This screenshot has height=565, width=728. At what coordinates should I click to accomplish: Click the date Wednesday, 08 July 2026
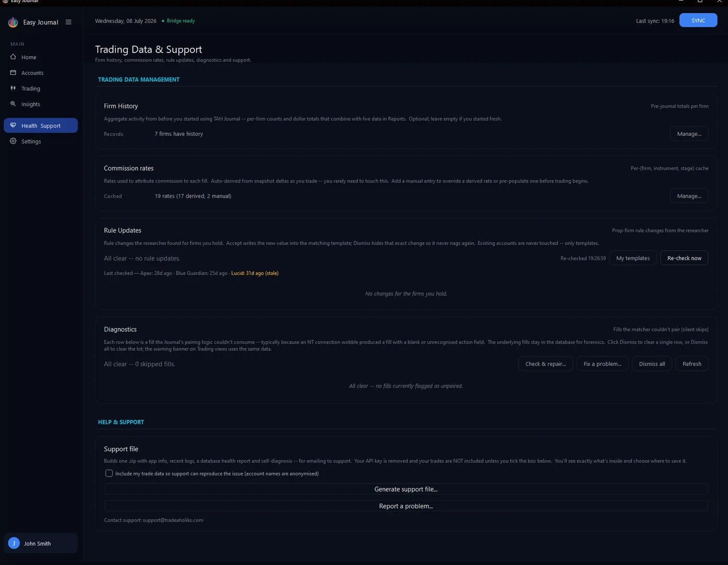click(x=126, y=21)
